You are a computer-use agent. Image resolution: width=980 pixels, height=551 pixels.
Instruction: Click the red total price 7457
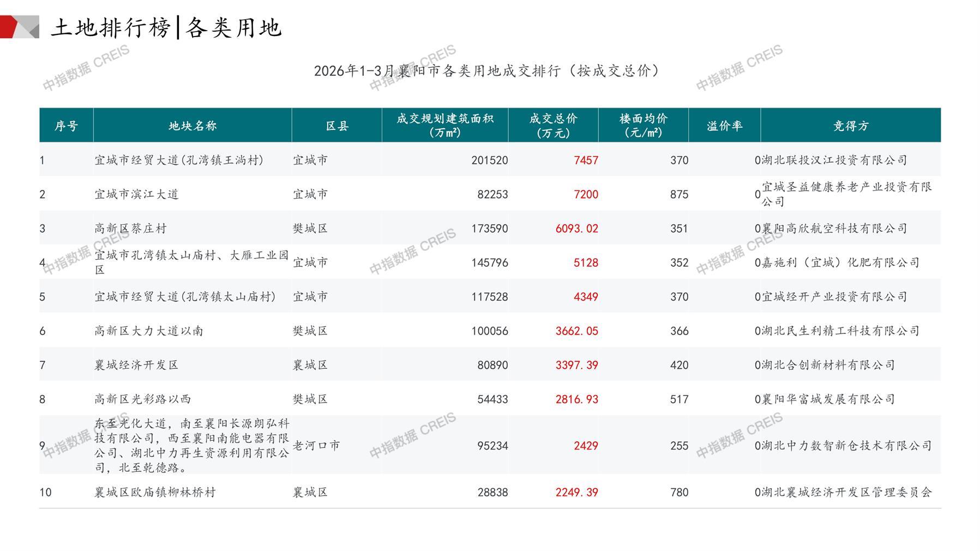(x=586, y=160)
